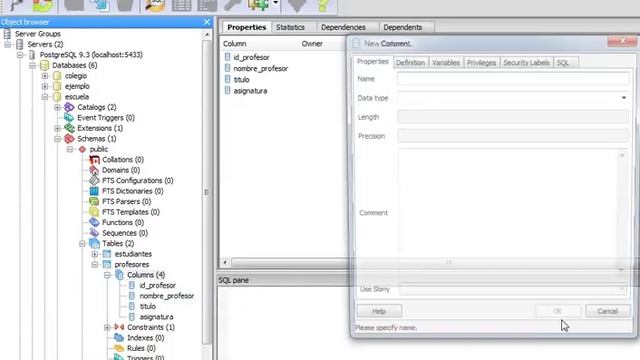Viewport: 640px width, 360px height.
Task: Open the Security Labels tab in dialog
Action: coord(526,62)
